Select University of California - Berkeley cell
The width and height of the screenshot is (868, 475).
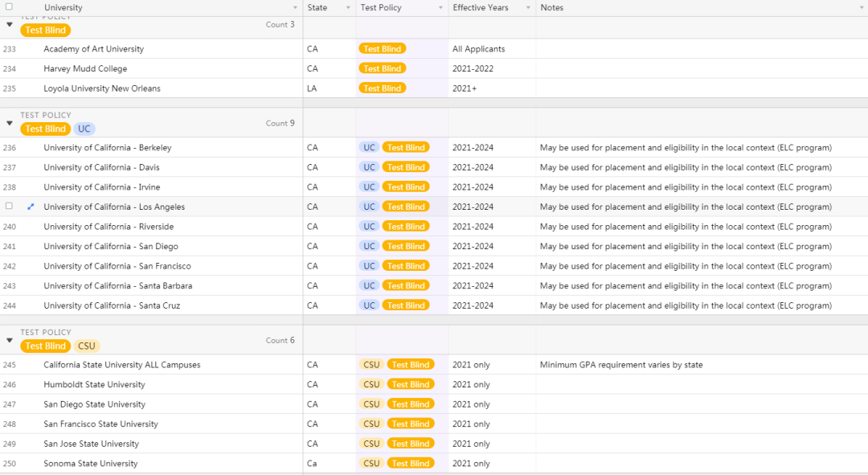(172, 148)
